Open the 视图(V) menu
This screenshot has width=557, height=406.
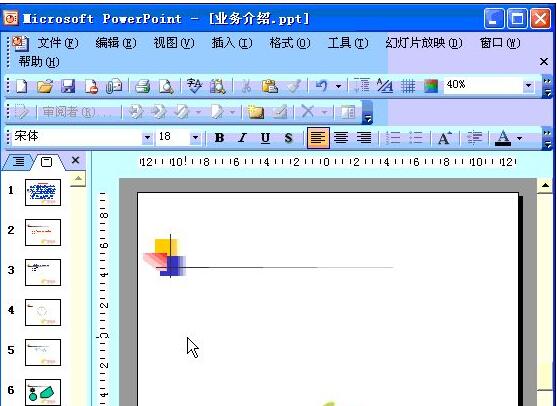[x=174, y=43]
